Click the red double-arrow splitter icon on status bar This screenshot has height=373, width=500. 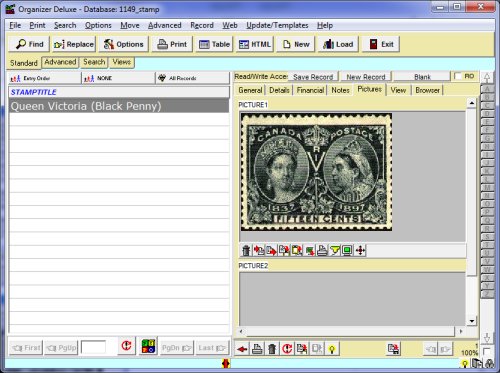(x=226, y=364)
